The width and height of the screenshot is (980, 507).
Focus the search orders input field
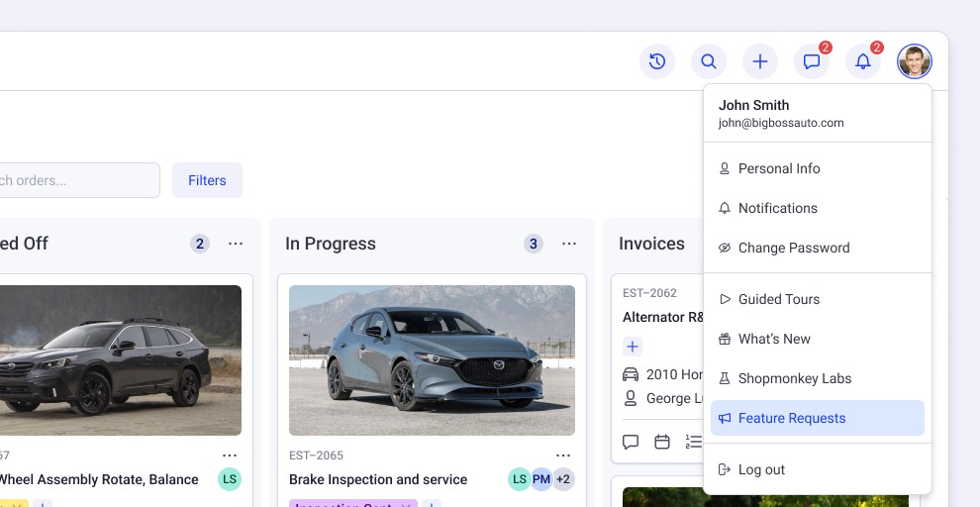pos(79,180)
